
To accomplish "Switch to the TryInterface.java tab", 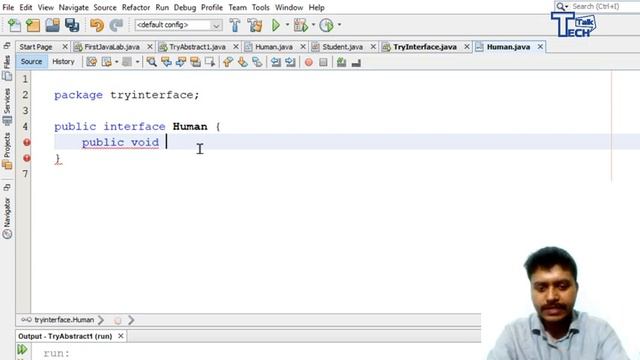I will [x=424, y=47].
